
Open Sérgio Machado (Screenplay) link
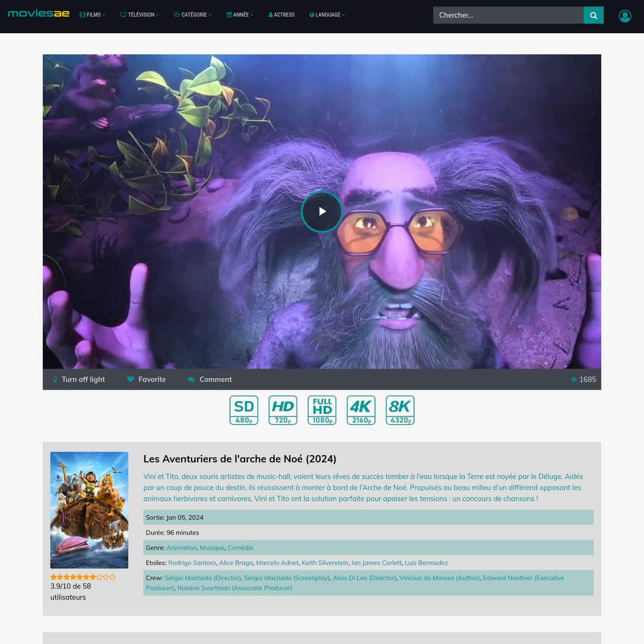coord(287,578)
